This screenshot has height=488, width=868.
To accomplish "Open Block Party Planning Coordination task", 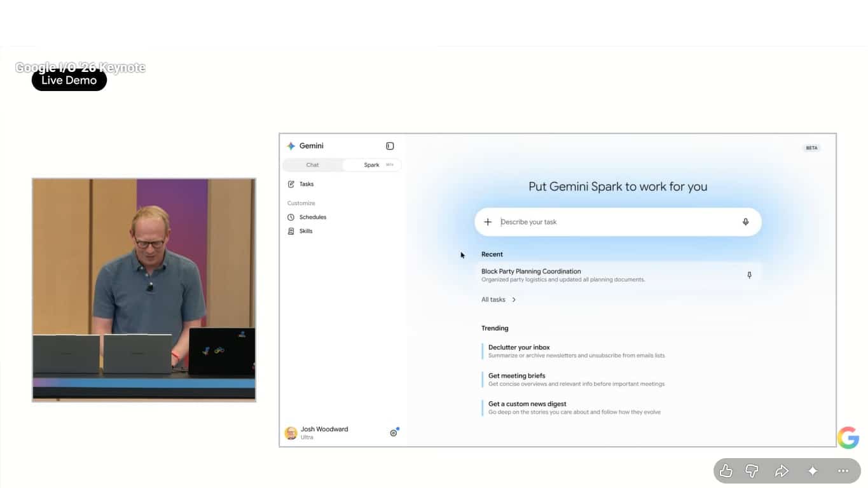I will pos(617,275).
